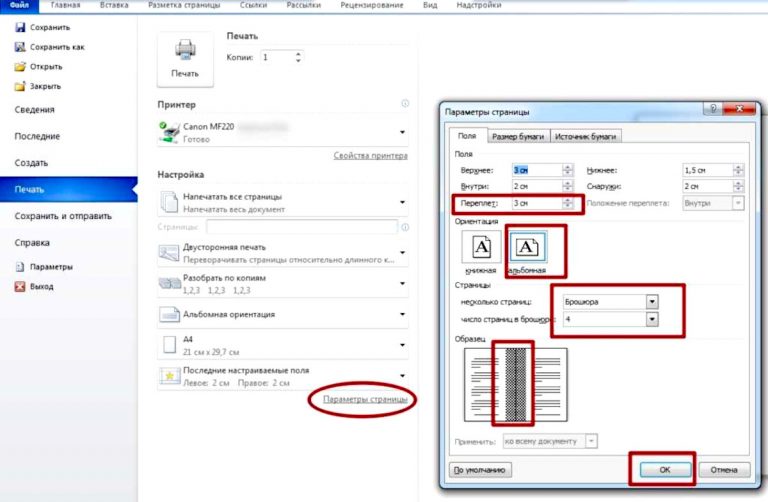Click the Страницы range input field
This screenshot has height=502, width=768.
point(302,227)
